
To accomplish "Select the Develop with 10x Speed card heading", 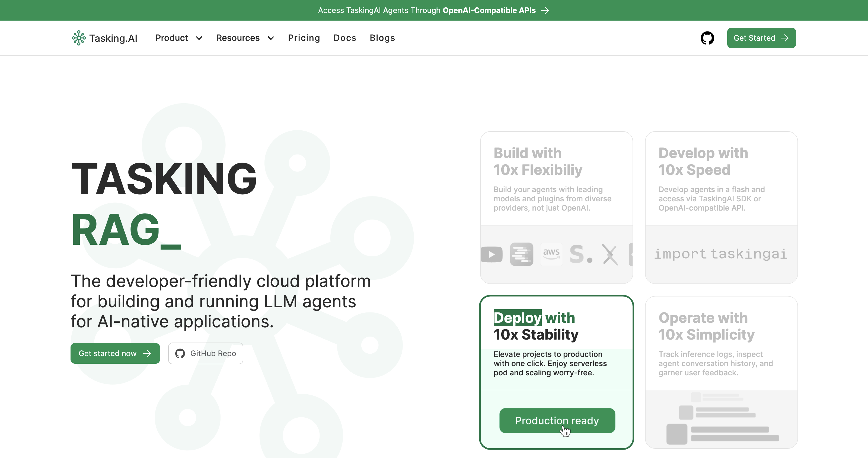I will click(x=703, y=161).
